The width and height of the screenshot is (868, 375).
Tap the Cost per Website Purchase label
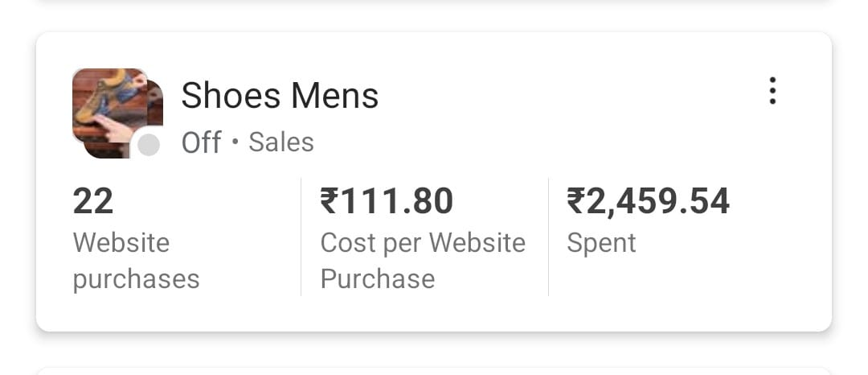tap(423, 261)
